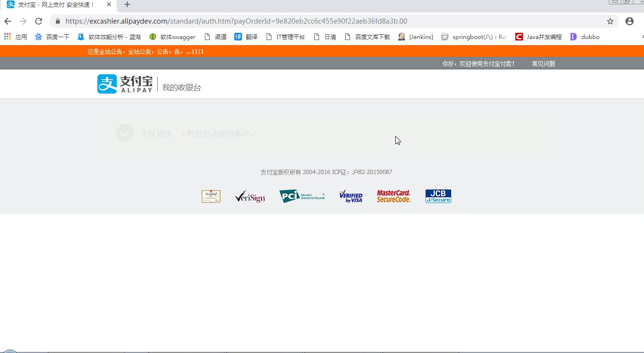Open the [Jenkins] bookmark
644x353 pixels.
click(416, 37)
